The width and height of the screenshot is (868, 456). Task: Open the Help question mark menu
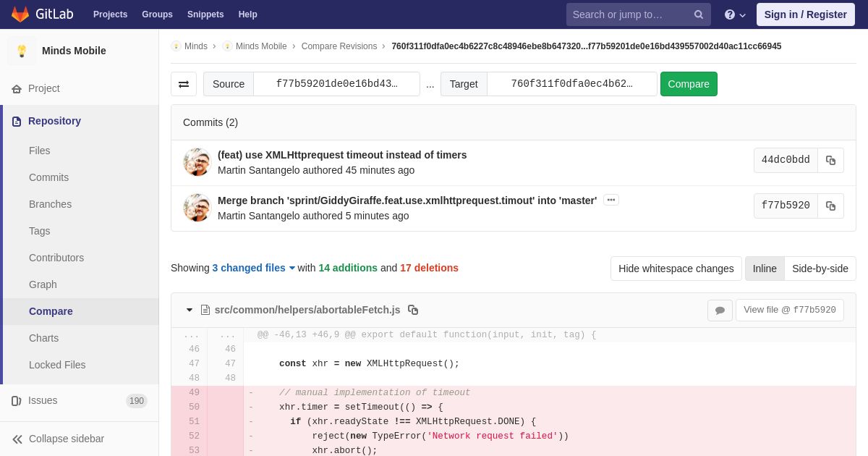coord(735,14)
